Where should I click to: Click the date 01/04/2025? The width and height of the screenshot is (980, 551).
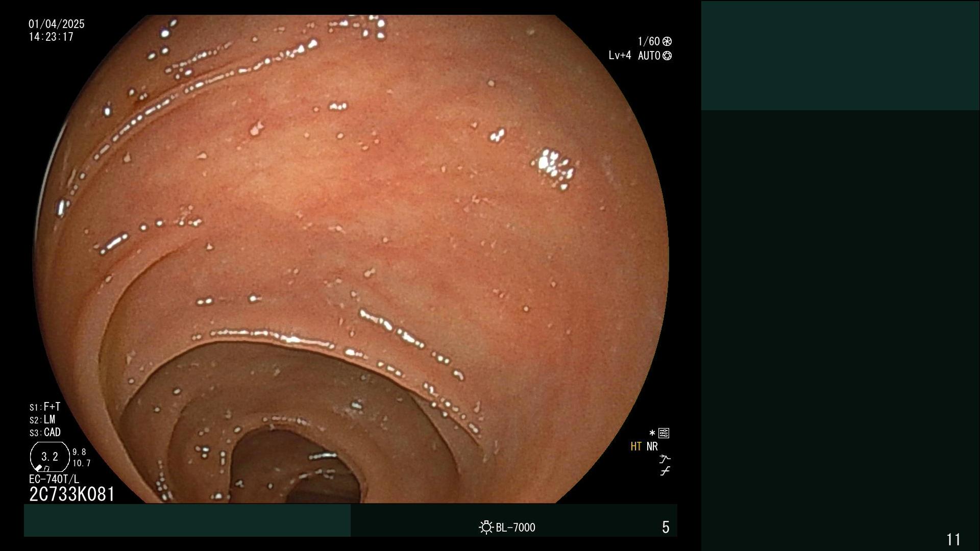tap(57, 24)
